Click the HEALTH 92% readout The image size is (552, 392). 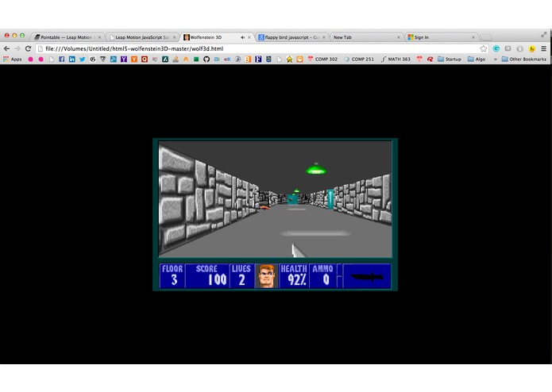(294, 276)
